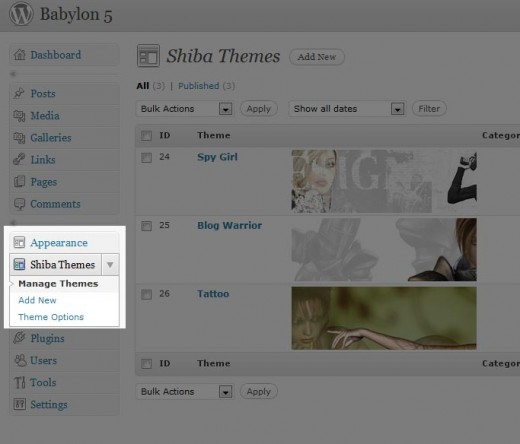Image resolution: width=520 pixels, height=444 pixels.
Task: Click the Pages icon in sidebar
Action: (19, 182)
